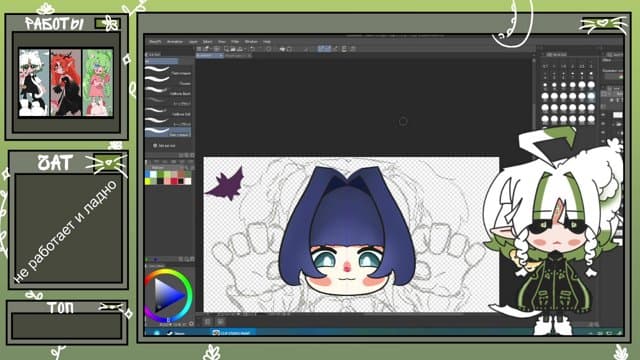Click second icon on canvas bottom bar
640x360 pixels.
pyautogui.click(x=220, y=322)
